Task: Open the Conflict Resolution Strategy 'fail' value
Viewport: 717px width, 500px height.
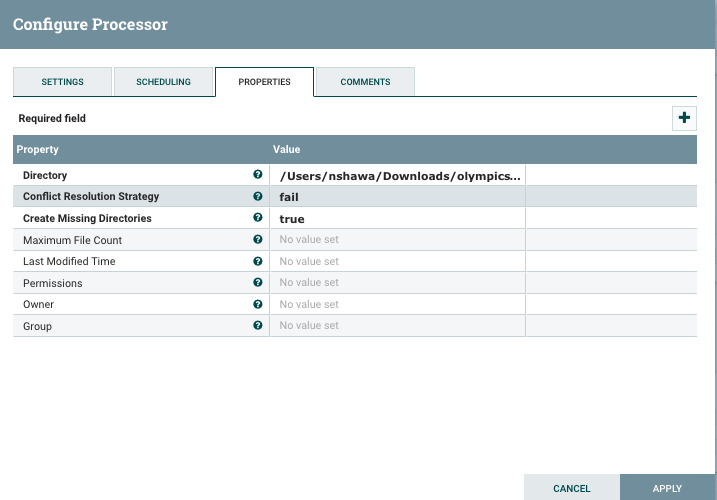Action: 397,197
